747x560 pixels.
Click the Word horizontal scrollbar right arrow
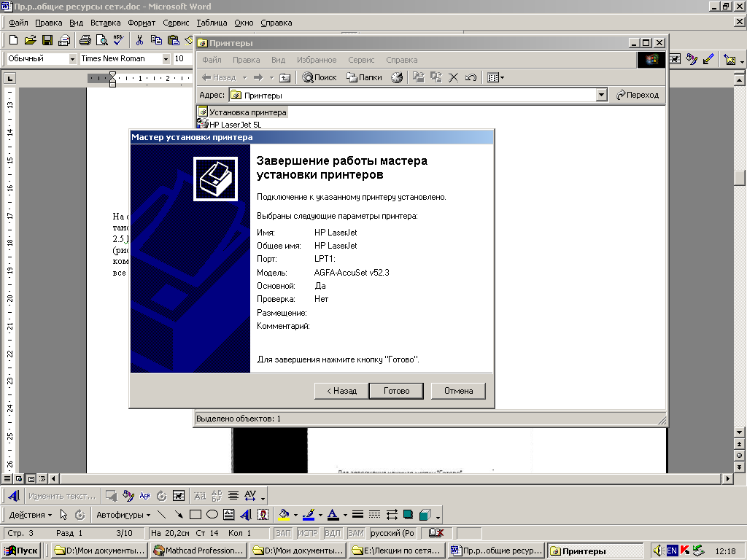(x=727, y=478)
